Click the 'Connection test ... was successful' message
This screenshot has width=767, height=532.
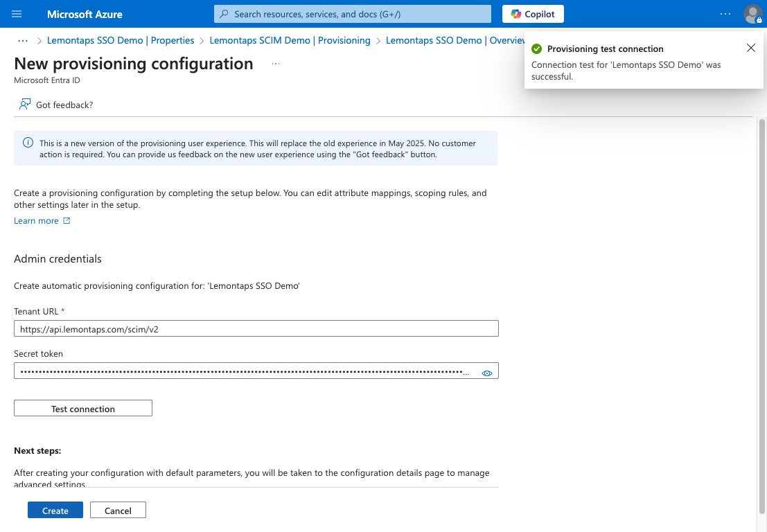point(626,71)
